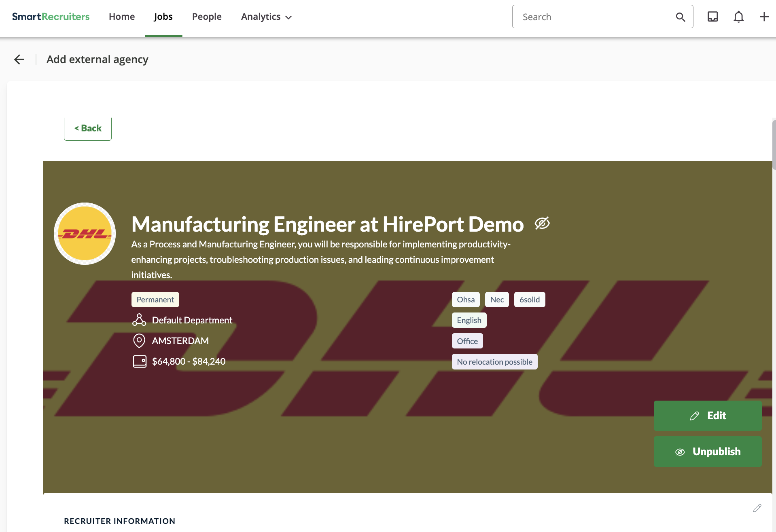
Task: Go back using the left arrow icon
Action: (19, 59)
